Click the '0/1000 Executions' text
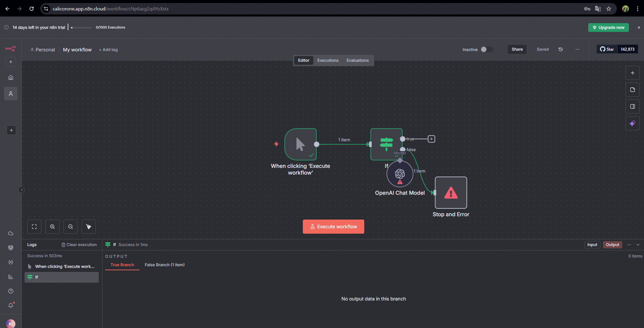Screen dimensions: 644x328 [x=111, y=28]
